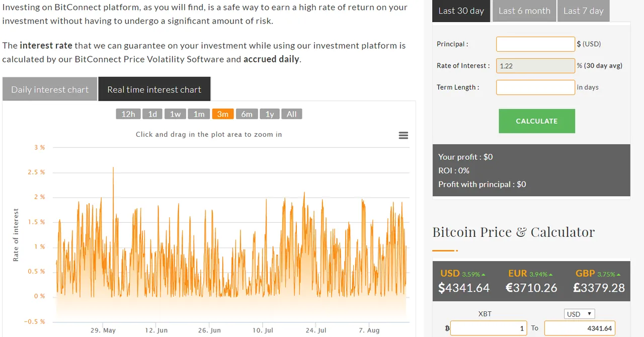644x337 pixels.
Task: Click the 3 % y-axis label
Action: (x=40, y=147)
